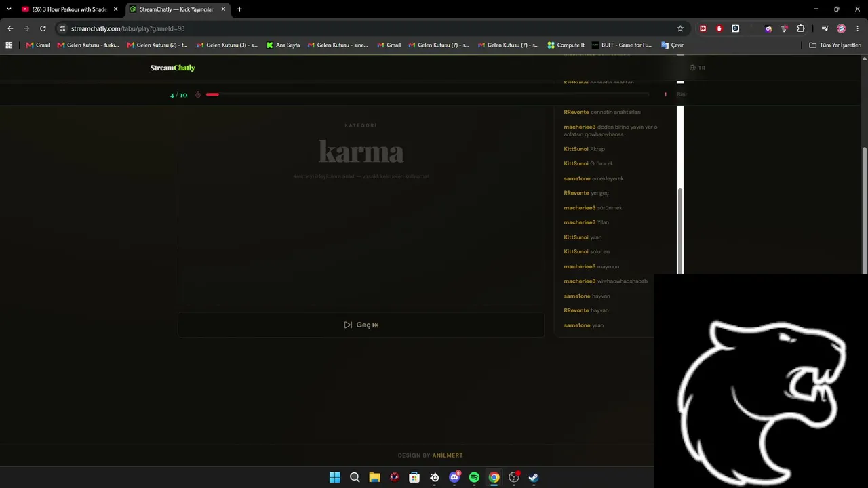
Task: Open the Chrome apps grid shortcut
Action: [9, 45]
